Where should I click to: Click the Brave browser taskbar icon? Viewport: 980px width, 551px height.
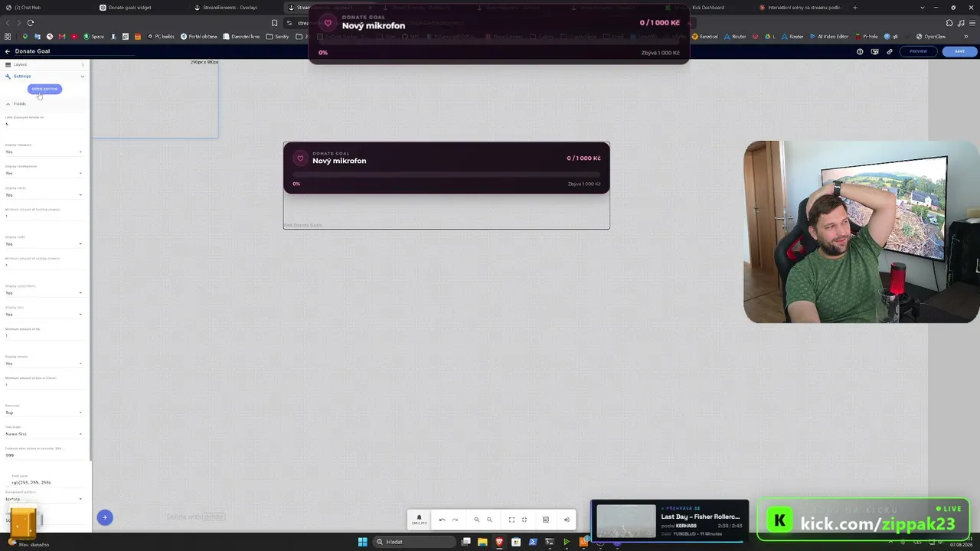499,542
